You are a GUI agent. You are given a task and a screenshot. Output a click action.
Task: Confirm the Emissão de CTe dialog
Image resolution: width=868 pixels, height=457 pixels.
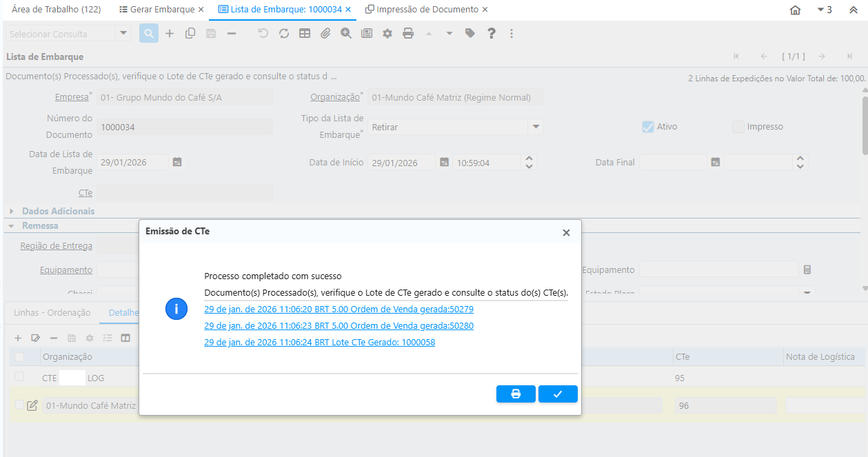coord(558,394)
